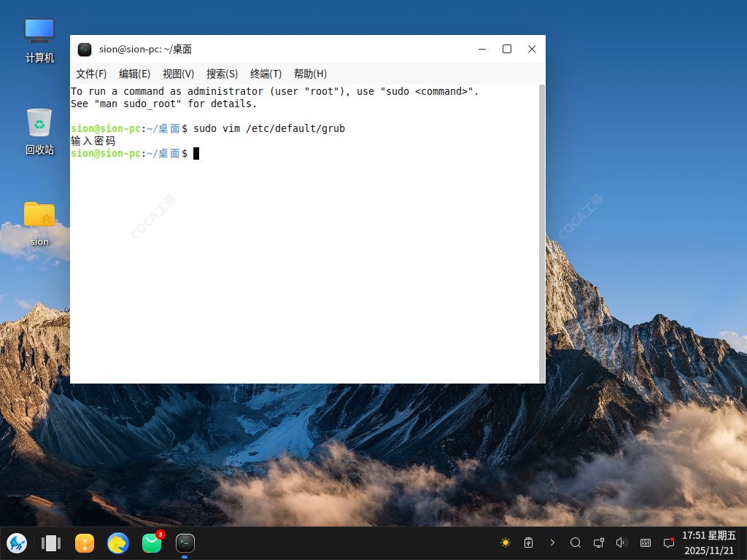Click the terminal icon in the taskbar
Image resolution: width=747 pixels, height=560 pixels.
point(185,542)
